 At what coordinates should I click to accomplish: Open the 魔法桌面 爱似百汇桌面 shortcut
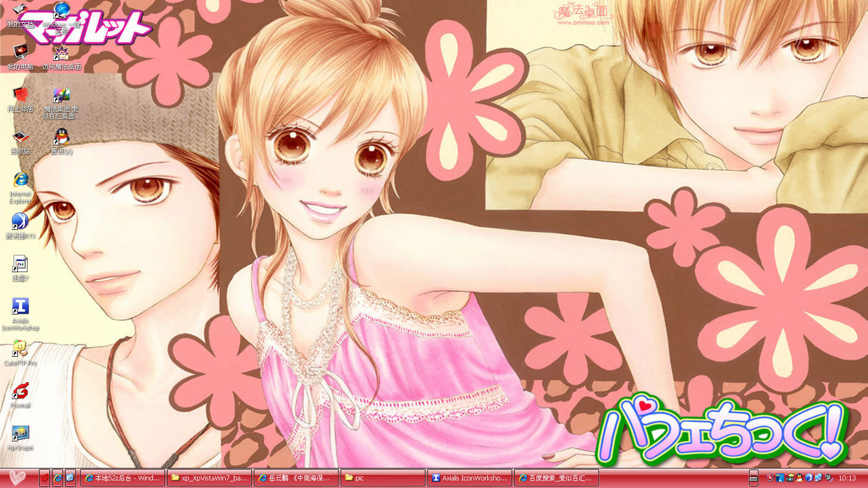click(x=61, y=102)
